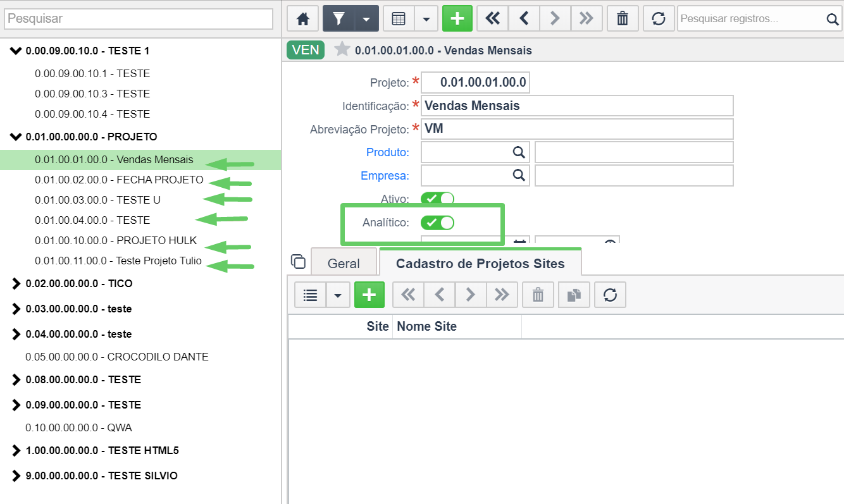The height and width of the screenshot is (504, 844).
Task: Toggle the Ativo switch
Action: point(437,199)
